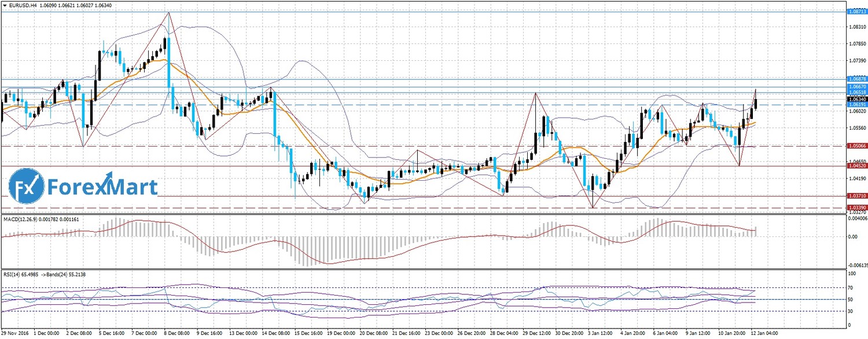
Task: Click the red 1.03710 support price tag
Action: [x=856, y=196]
